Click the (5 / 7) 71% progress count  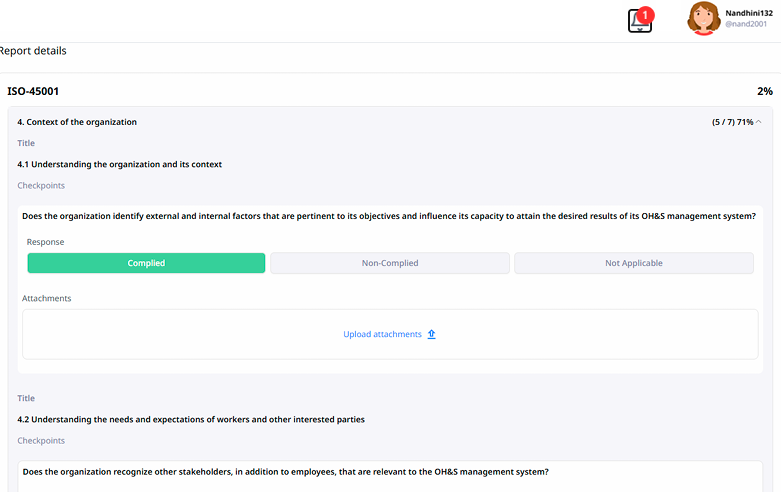pyautogui.click(x=732, y=122)
